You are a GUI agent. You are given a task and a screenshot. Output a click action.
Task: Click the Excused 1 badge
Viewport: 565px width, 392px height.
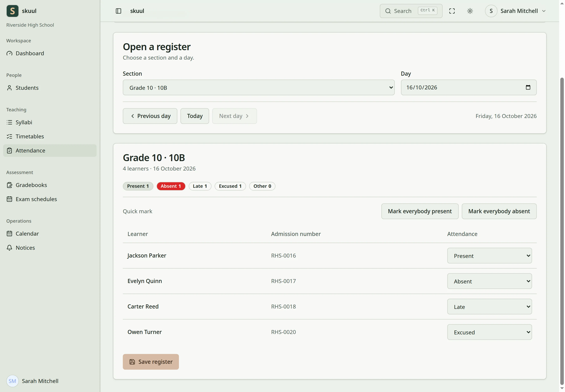coord(230,186)
